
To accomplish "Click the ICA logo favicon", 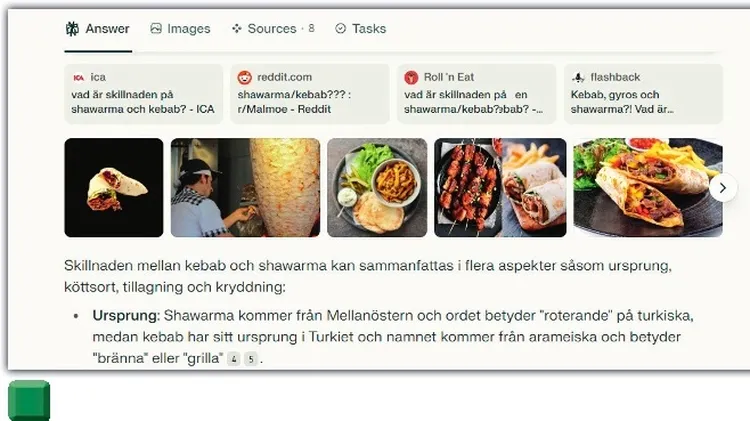I will click(79, 77).
